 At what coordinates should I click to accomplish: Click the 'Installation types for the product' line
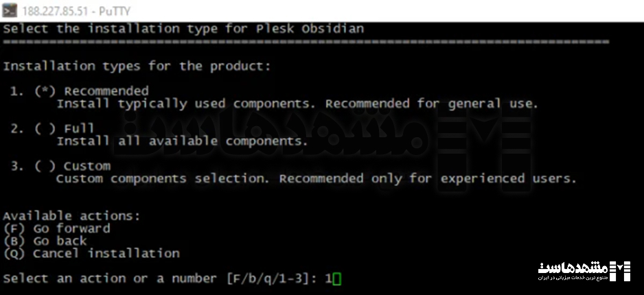[137, 67]
